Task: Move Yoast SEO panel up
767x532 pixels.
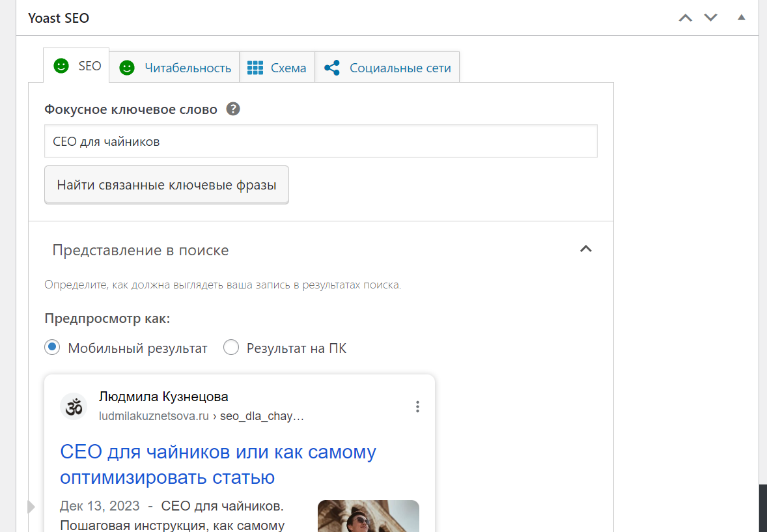Action: [x=686, y=18]
